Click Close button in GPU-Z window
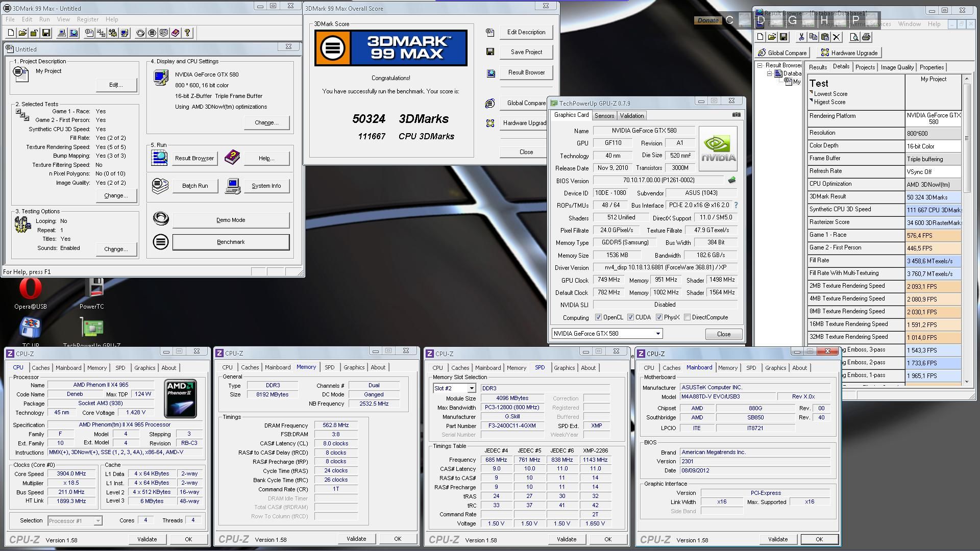Viewport: 980px width, 551px height. pos(723,334)
